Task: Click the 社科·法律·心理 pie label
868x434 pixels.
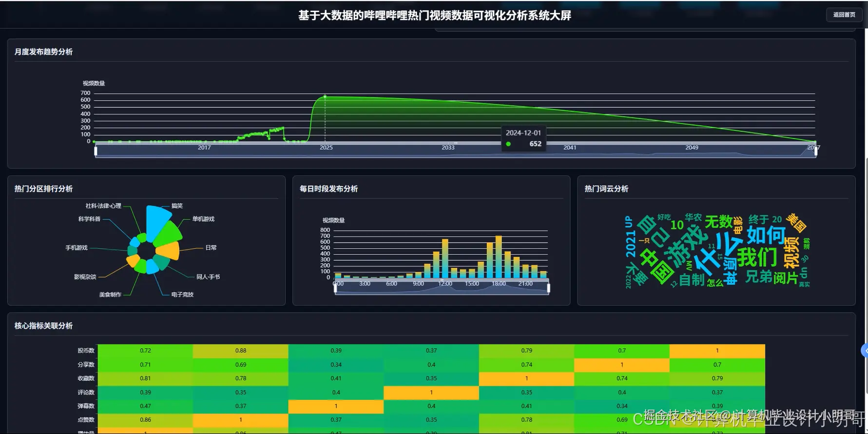Action: click(x=103, y=206)
